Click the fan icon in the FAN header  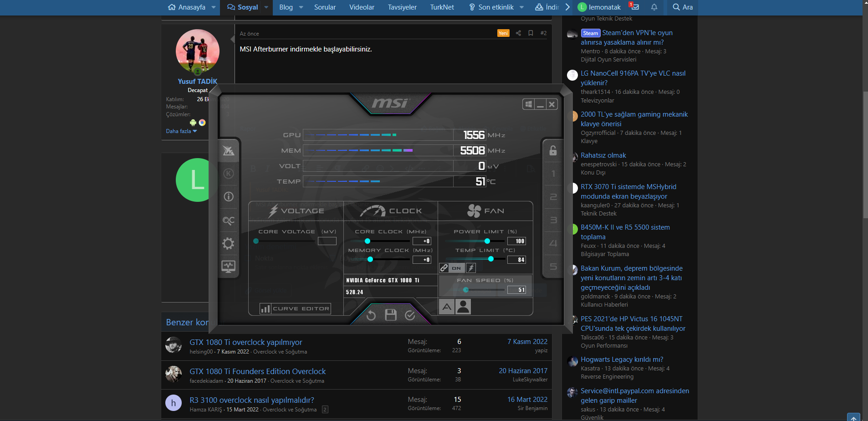coord(474,210)
